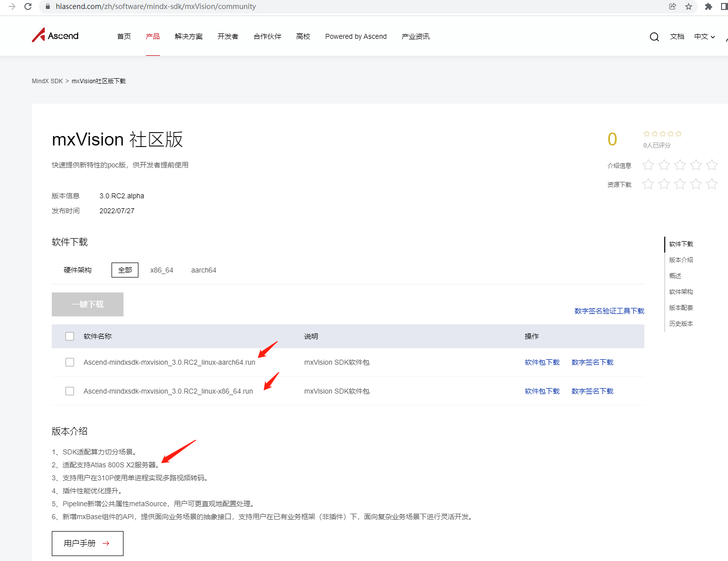Click 数字签名验证工具下载 link
Image resolution: width=728 pixels, height=561 pixels.
tap(609, 311)
